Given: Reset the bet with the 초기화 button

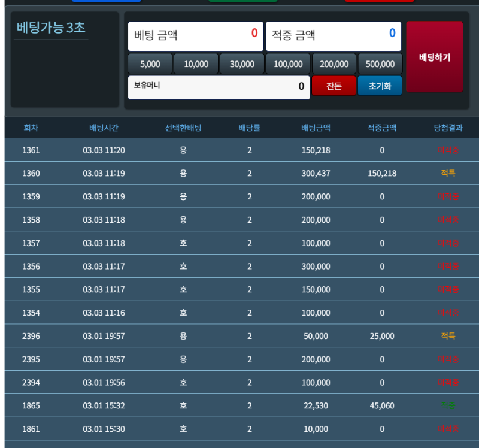Looking at the screenshot, I should coord(380,86).
